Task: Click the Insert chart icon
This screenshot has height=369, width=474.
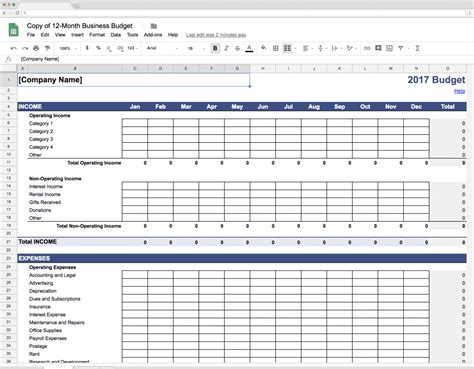Action: (x=389, y=48)
